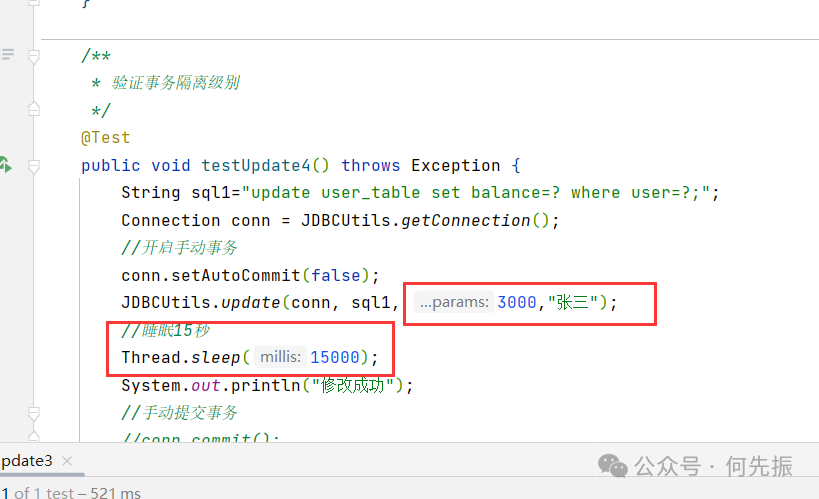This screenshot has height=499, width=819.
Task: Click the millis inlay hint
Action: [280, 357]
